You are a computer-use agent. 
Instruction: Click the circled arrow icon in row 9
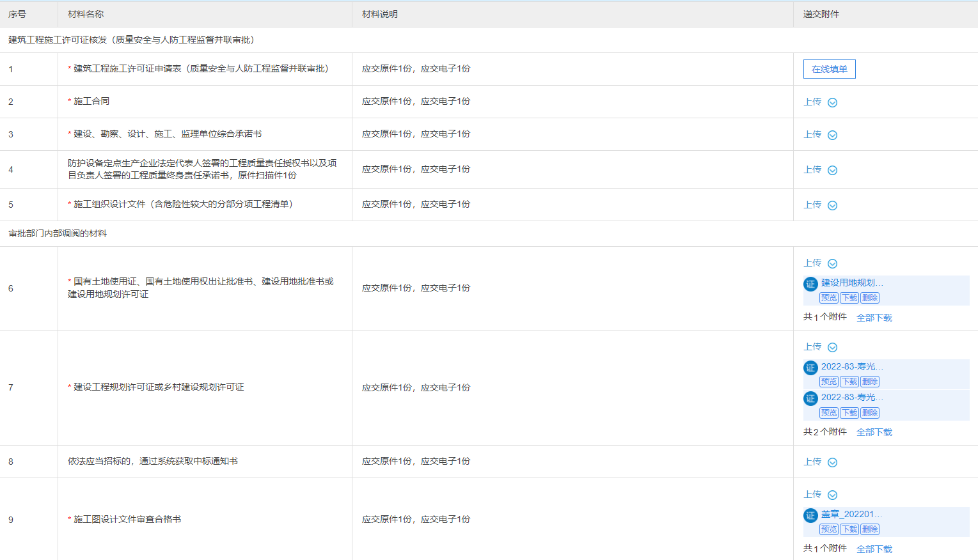coord(832,495)
